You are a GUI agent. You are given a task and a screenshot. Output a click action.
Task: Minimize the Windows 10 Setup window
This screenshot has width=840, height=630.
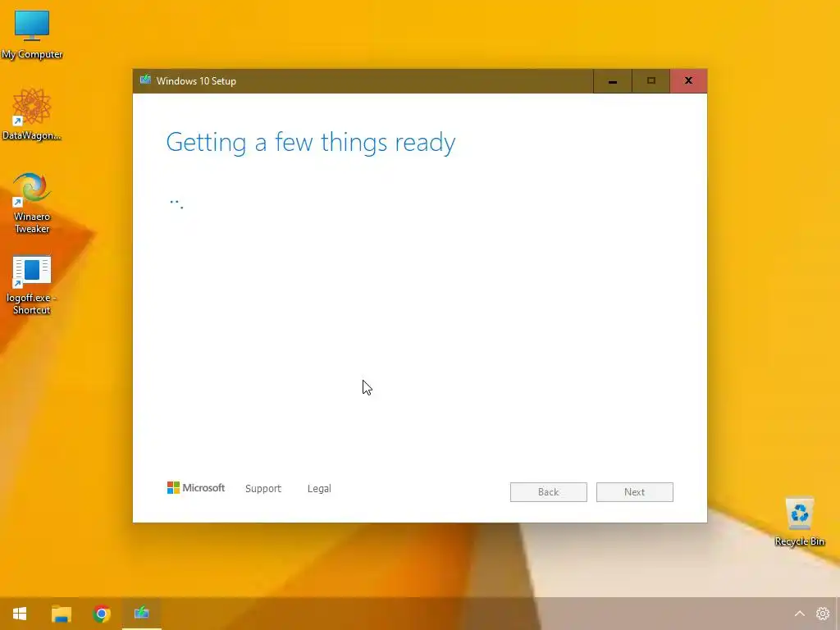click(612, 81)
